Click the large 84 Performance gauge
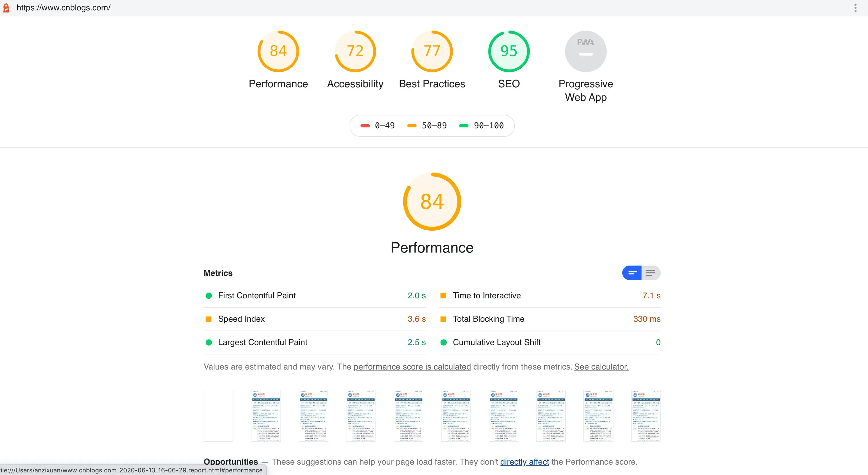The image size is (868, 475). pyautogui.click(x=432, y=202)
